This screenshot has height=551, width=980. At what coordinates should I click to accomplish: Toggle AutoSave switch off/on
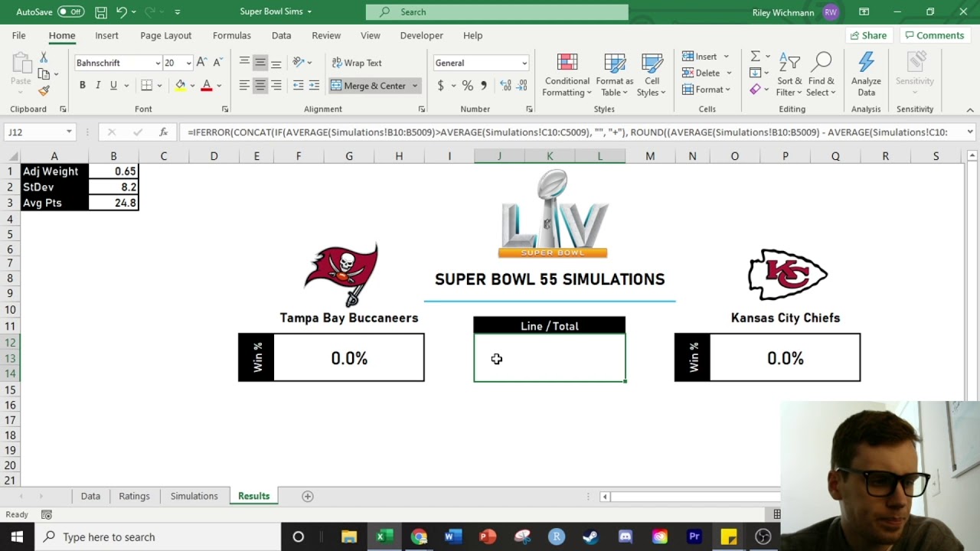click(70, 11)
